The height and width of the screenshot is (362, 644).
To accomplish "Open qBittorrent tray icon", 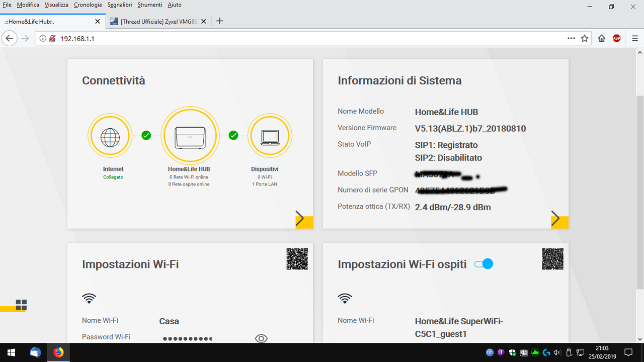I will [x=490, y=352].
